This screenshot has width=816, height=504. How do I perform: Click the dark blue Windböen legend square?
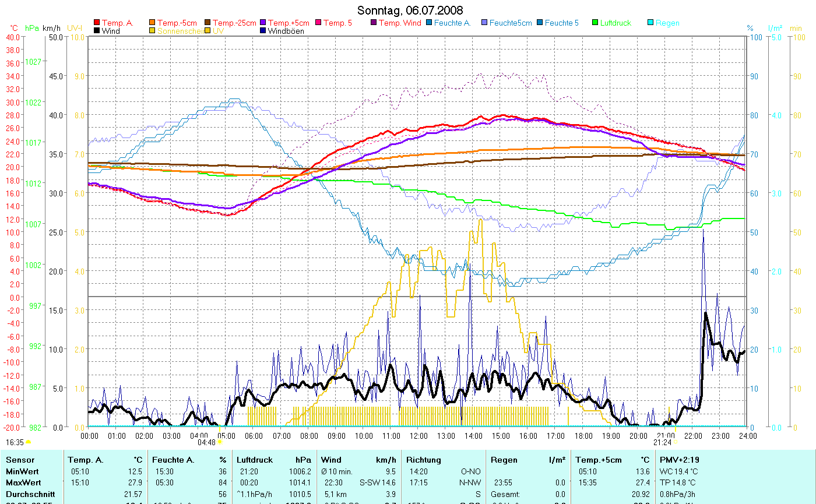click(263, 31)
